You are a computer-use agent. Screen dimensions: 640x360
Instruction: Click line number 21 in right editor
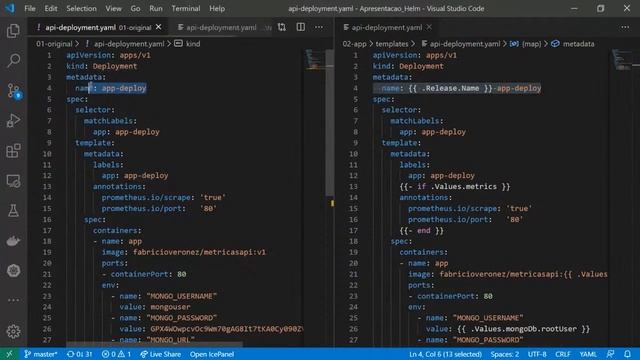(353, 274)
